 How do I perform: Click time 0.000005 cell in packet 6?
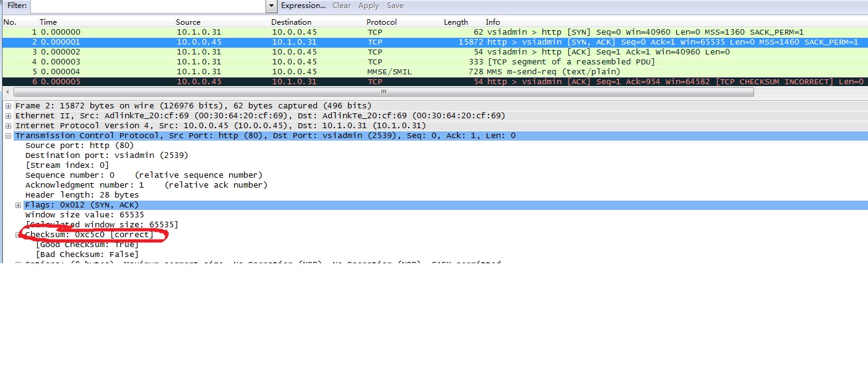pyautogui.click(x=61, y=82)
